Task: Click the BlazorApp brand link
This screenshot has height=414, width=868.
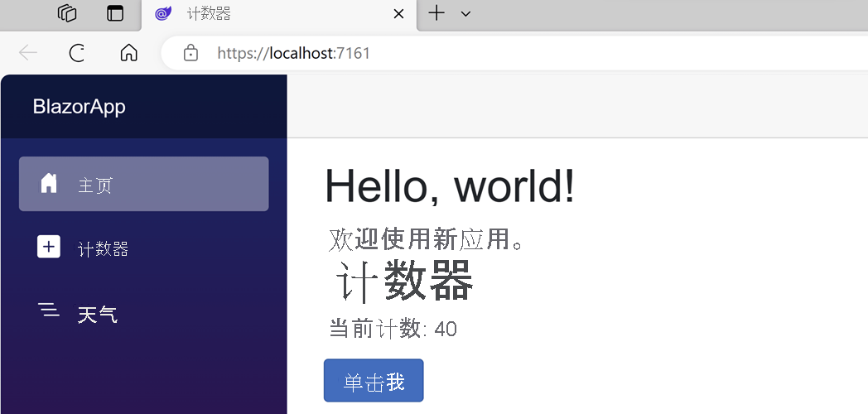Action: 80,106
